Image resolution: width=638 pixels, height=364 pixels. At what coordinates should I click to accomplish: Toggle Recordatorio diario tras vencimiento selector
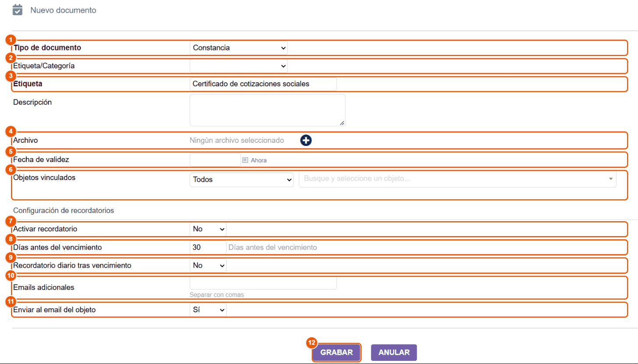(x=208, y=265)
